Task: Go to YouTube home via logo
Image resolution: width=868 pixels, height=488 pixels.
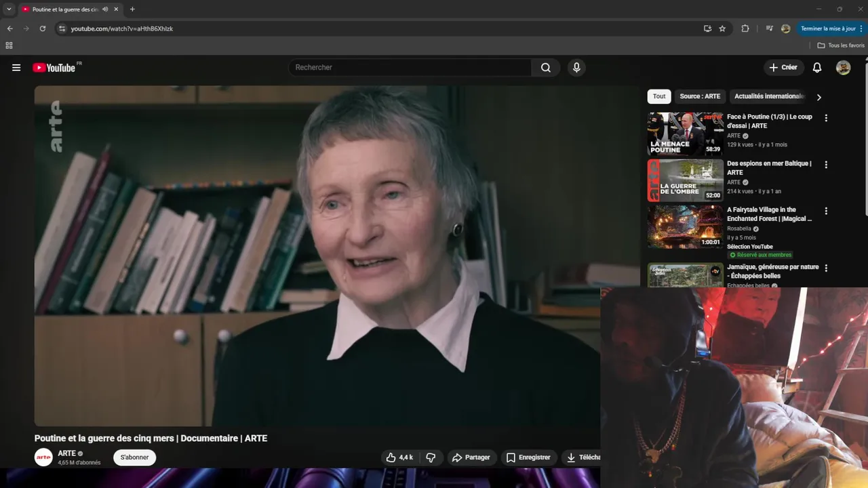Action: click(54, 68)
